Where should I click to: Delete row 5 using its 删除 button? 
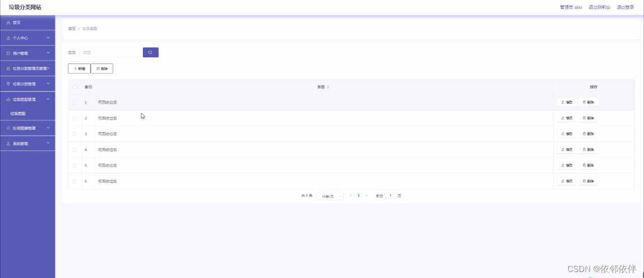[x=588, y=165]
